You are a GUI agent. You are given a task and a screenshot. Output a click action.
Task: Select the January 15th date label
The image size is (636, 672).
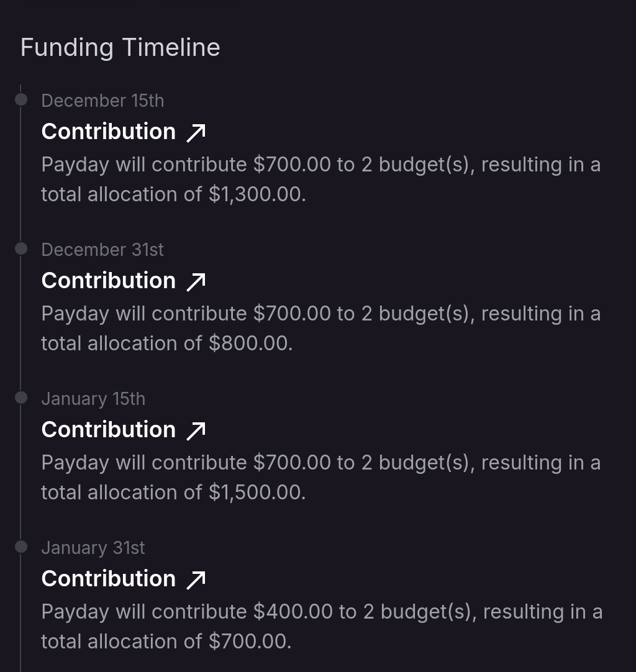(x=93, y=399)
